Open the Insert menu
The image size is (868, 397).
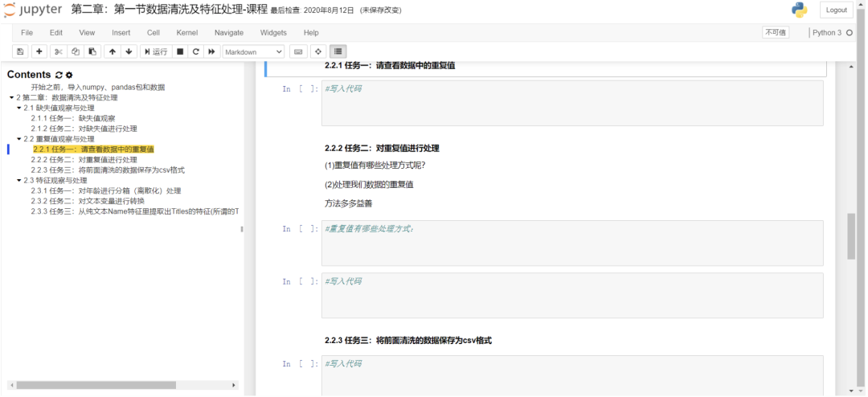(x=121, y=33)
